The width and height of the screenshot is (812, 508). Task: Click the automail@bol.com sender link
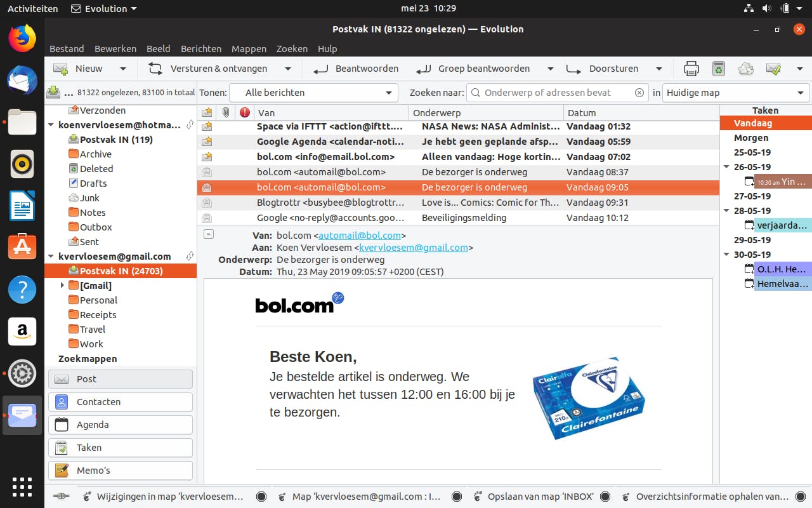360,236
